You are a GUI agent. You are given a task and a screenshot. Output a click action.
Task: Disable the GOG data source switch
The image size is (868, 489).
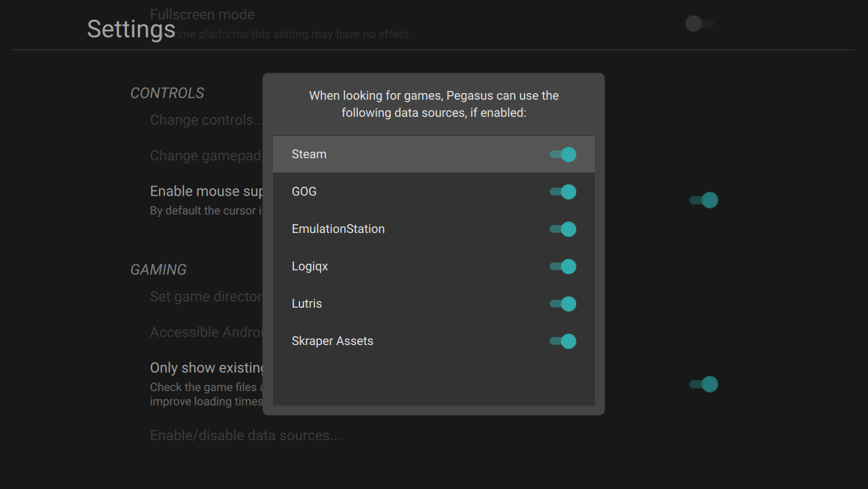tap(563, 192)
